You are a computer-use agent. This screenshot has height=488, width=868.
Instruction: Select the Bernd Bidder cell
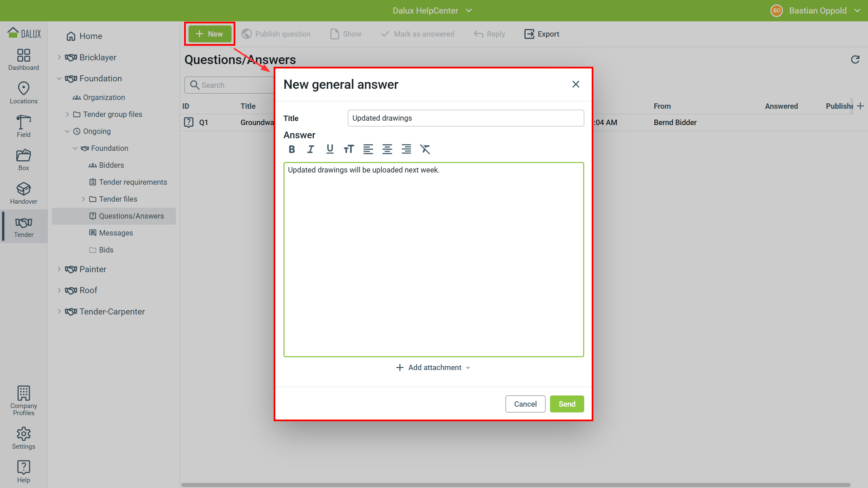pos(675,122)
